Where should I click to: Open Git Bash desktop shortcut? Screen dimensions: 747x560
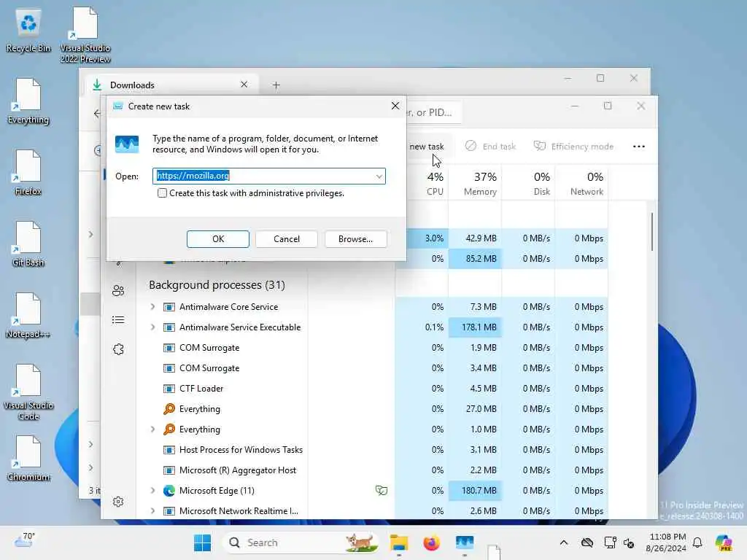[28, 244]
